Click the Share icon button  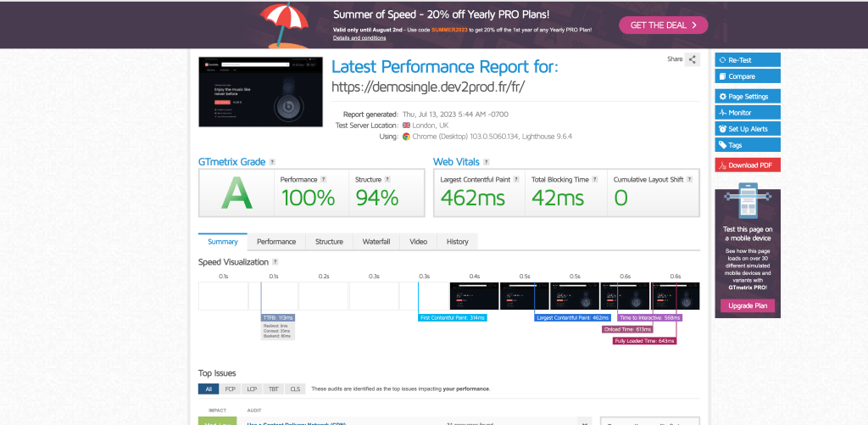692,59
